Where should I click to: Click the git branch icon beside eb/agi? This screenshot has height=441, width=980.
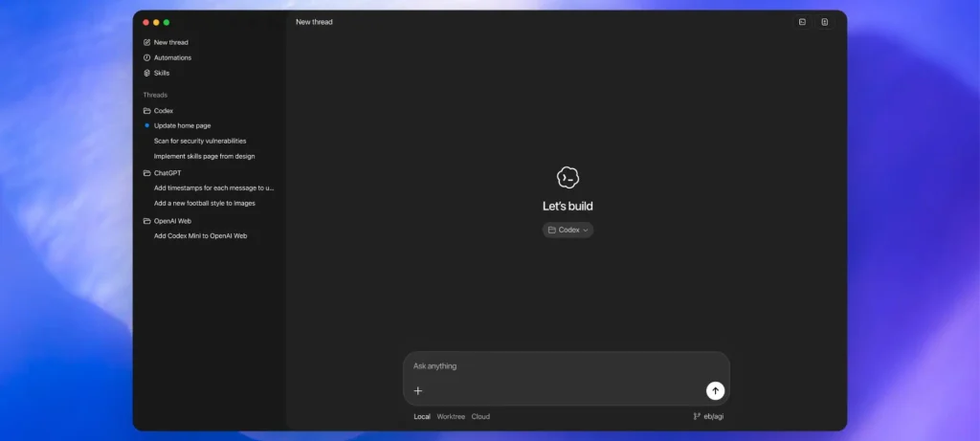(697, 417)
